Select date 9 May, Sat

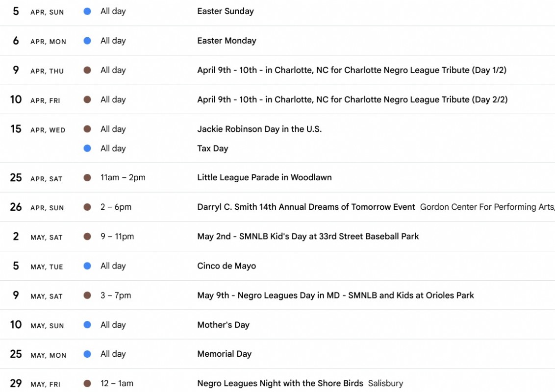16,295
